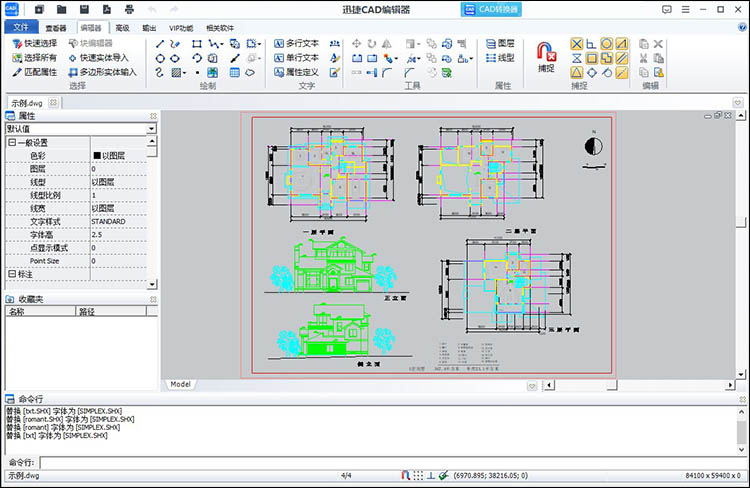Select the Rectangle drawing tool
The width and height of the screenshot is (750, 488).
click(197, 44)
